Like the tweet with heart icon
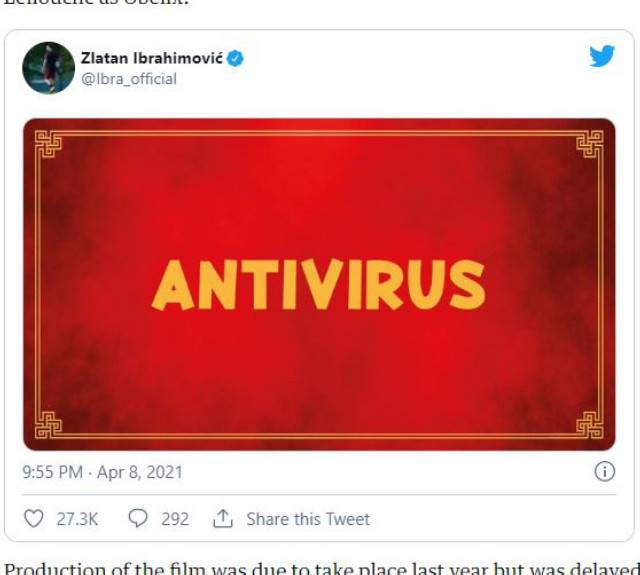Viewport: 640px width, 575px height. [33, 519]
